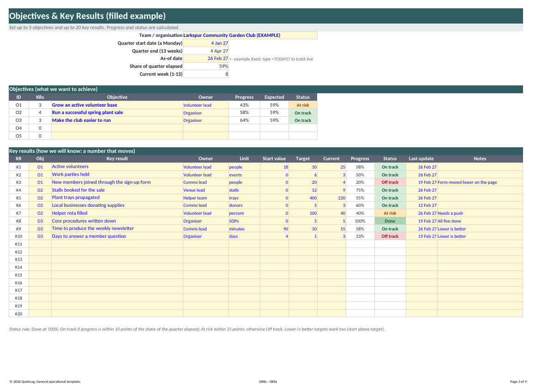This screenshot has width=535, height=392.
Task: Click objective 'Make the club easier to run'
Action: coord(117,121)
